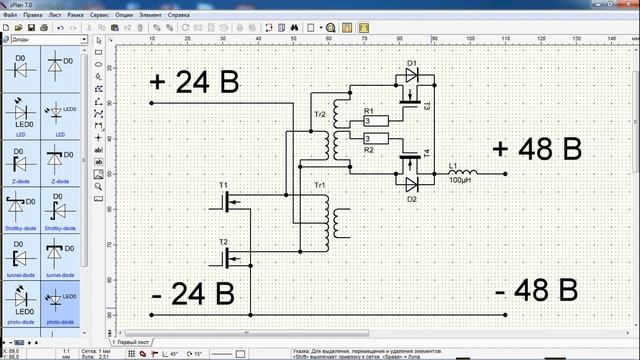Print the schematic with printer icon
Viewport: 640px width, 360px height.
pos(44,28)
